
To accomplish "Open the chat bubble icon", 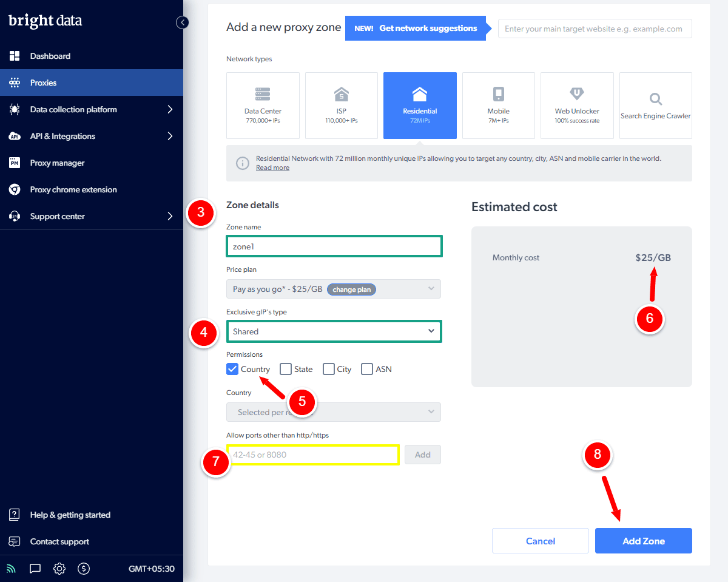I will [35, 569].
